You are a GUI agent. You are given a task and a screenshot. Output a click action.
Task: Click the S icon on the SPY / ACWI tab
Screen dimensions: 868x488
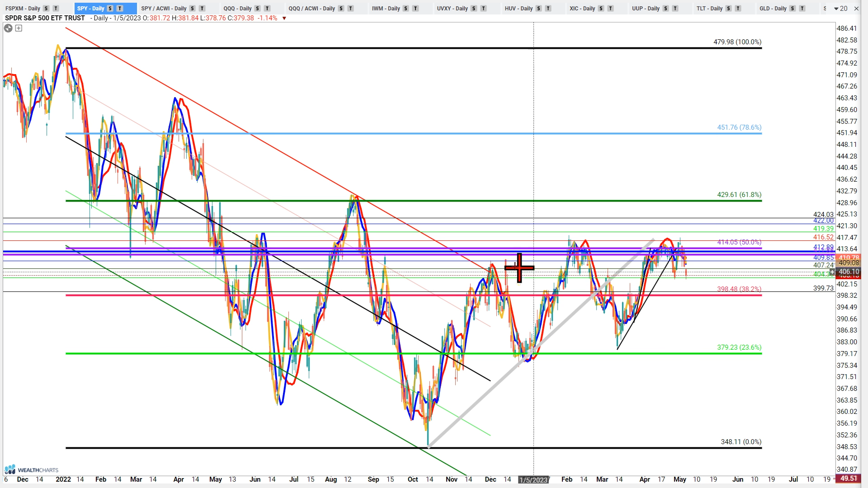pos(192,9)
